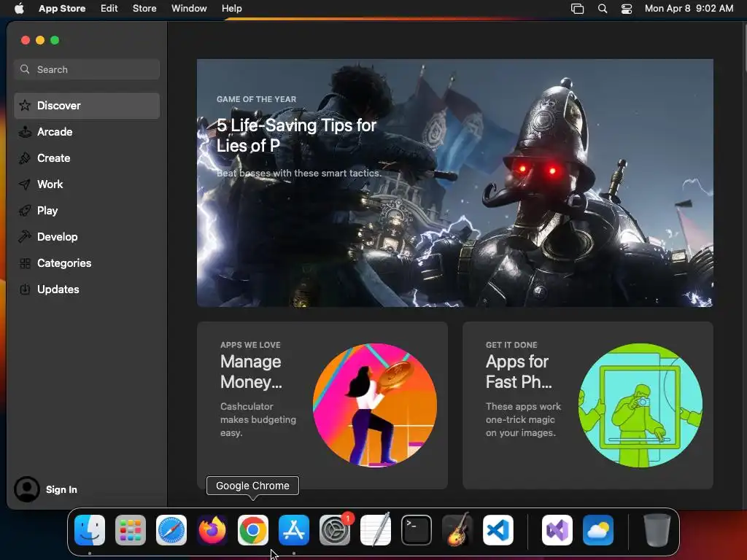The width and height of the screenshot is (747, 560).
Task: Click the Play rocket icon
Action: tap(25, 211)
